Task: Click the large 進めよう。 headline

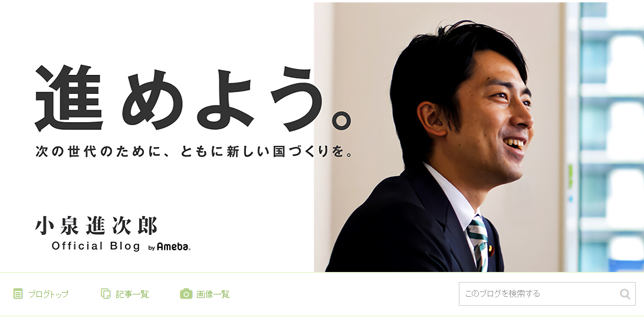Action: 193,98
